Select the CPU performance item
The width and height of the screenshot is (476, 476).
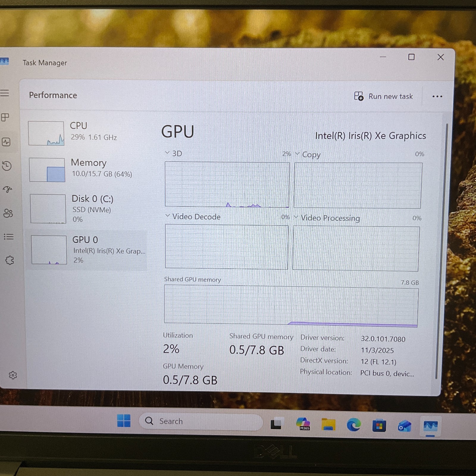click(86, 132)
